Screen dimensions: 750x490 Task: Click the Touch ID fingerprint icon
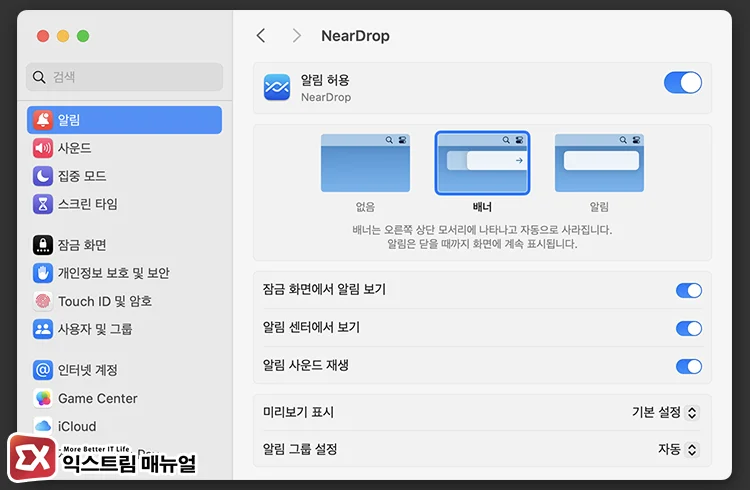[x=43, y=301]
